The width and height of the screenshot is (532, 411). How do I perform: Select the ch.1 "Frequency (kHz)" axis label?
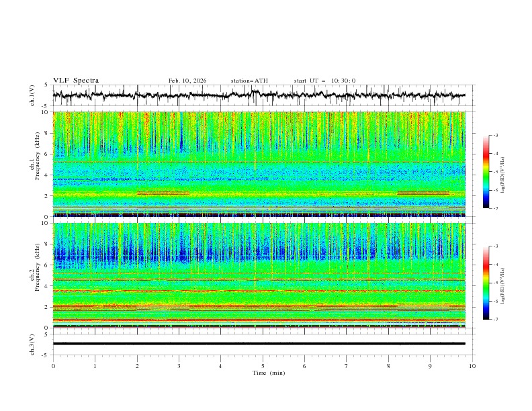point(37,154)
